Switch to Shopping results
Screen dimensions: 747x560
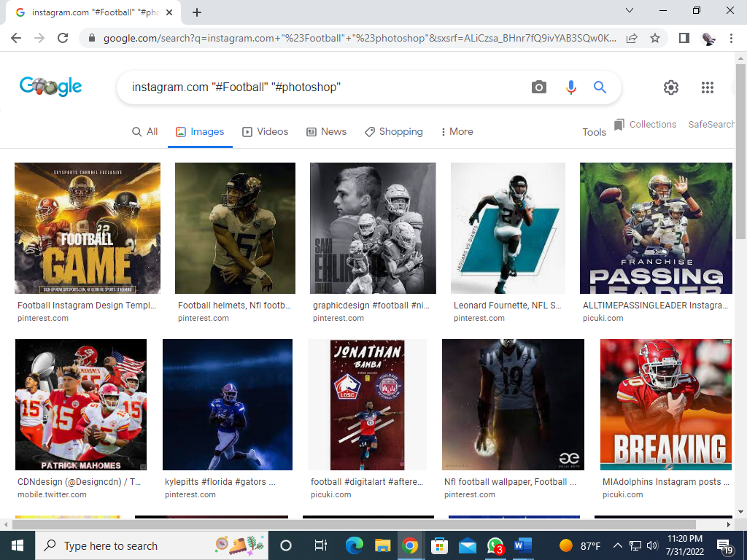[x=393, y=131]
